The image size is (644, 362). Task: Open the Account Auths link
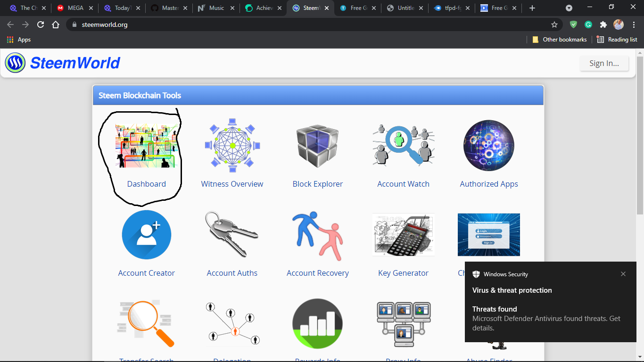[x=232, y=273]
